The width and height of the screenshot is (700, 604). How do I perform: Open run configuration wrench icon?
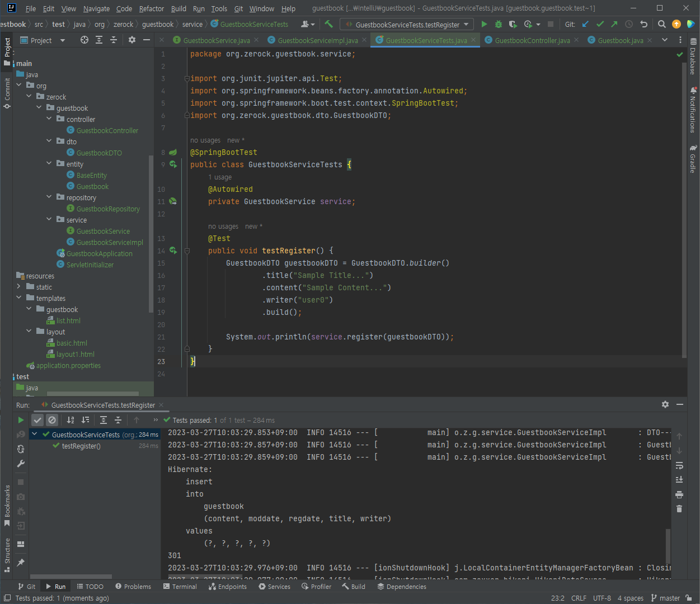click(x=21, y=464)
